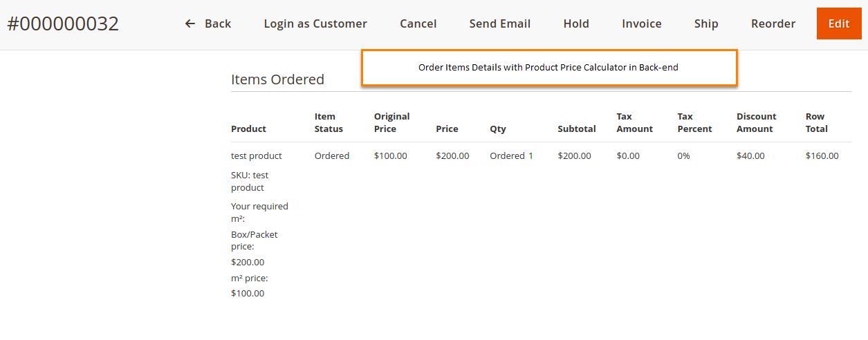Open Login as Customer
Image resolution: width=868 pixels, height=340 pixels.
coord(315,23)
